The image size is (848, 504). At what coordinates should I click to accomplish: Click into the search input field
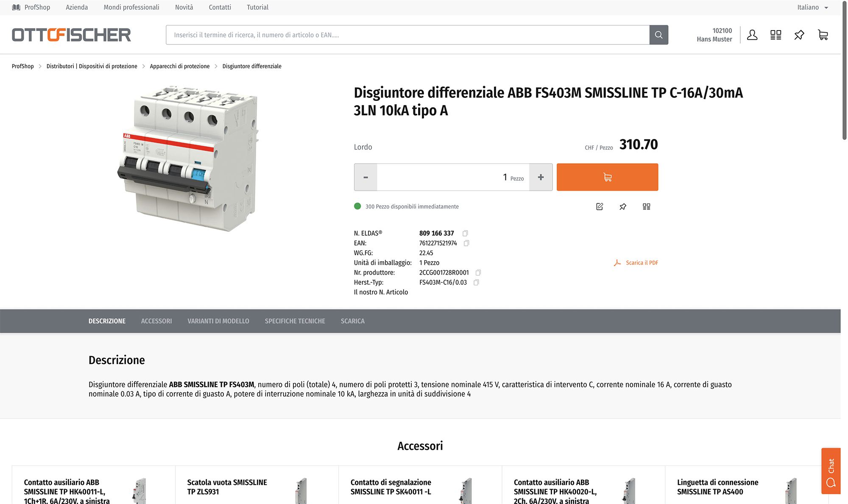pos(407,35)
